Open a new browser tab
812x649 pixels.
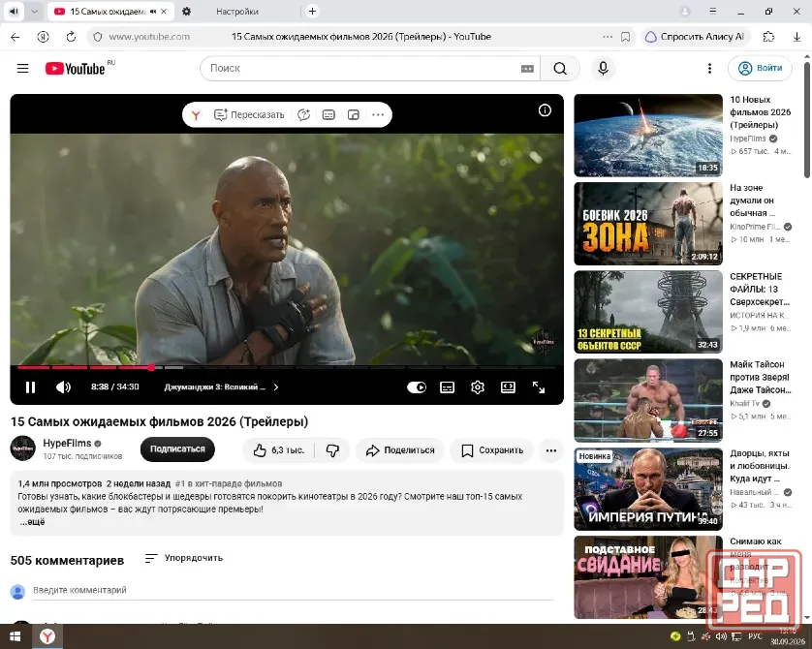pos(312,12)
